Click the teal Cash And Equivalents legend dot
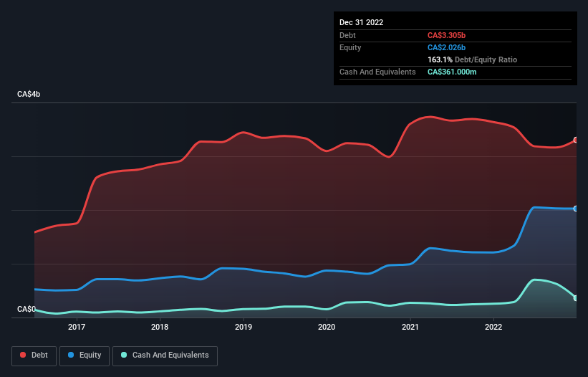Viewport: 588px width, 377px height. (124, 355)
